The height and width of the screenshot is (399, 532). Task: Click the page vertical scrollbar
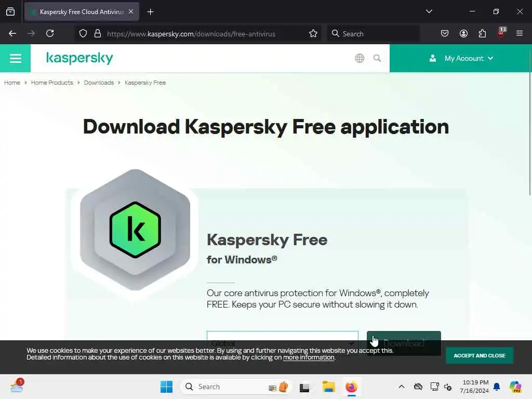pyautogui.click(x=529, y=122)
